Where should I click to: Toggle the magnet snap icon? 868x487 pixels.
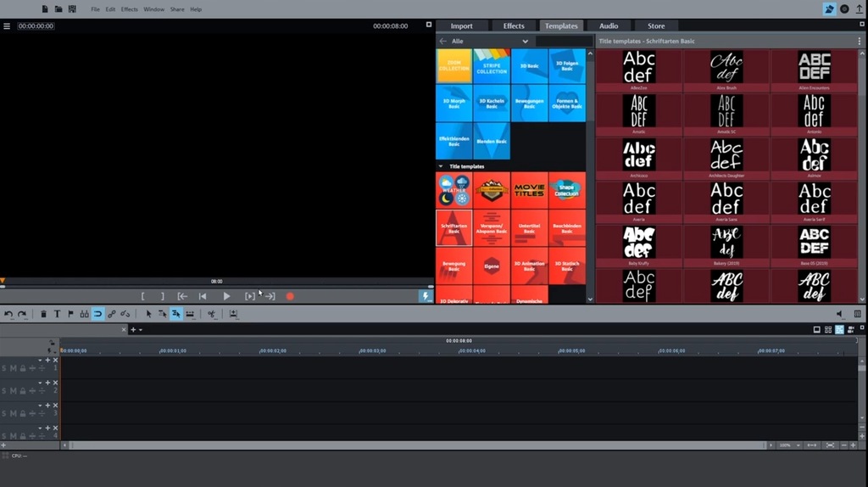tap(97, 314)
